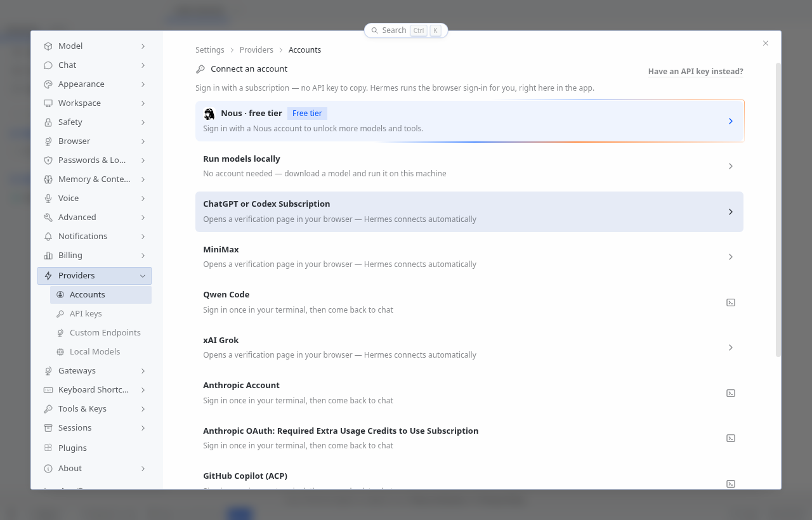Open the Local Models sub-item
Viewport: 812px width, 520px height.
click(x=101, y=352)
